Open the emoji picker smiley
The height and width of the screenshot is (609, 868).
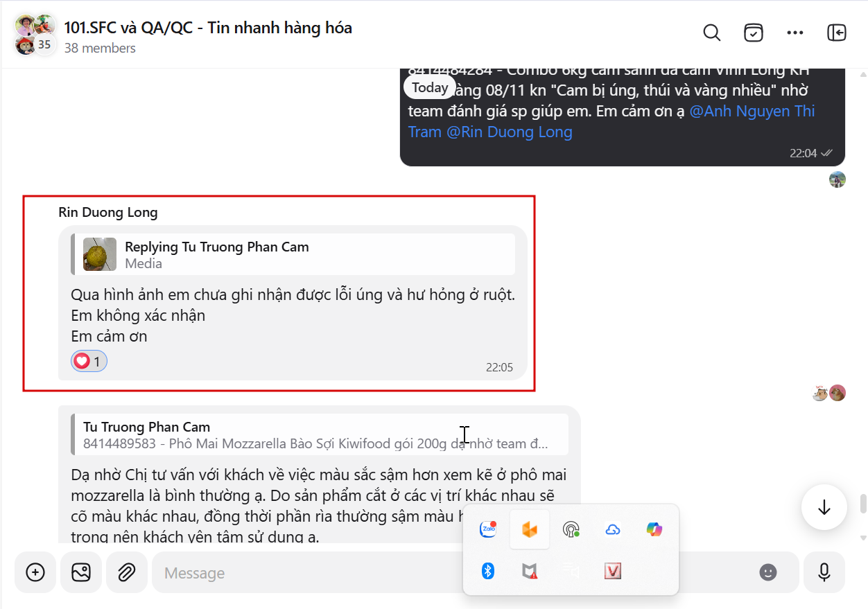tap(767, 572)
